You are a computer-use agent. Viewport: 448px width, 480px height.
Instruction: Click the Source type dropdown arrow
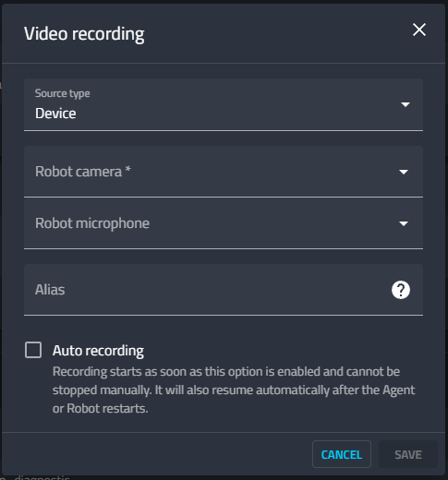click(x=406, y=104)
